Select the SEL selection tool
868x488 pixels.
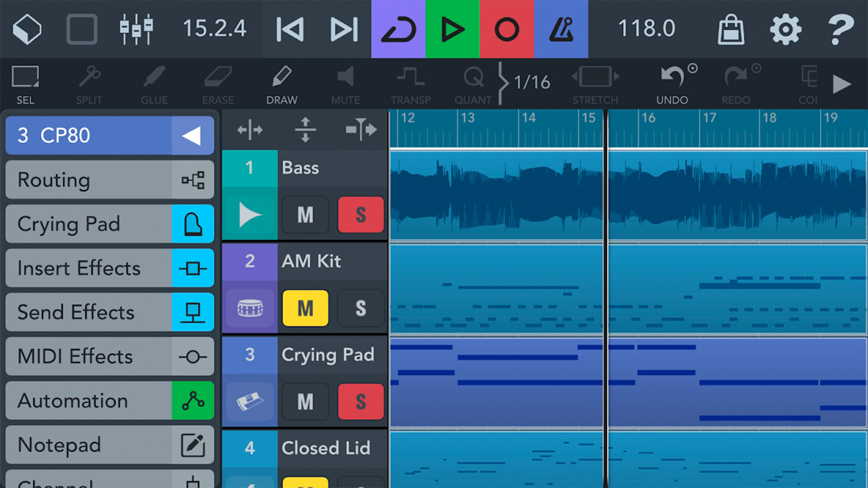coord(25,84)
